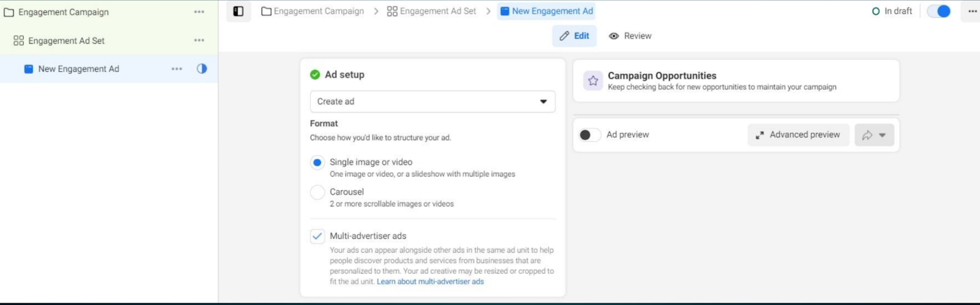Enable the Ad preview toggle
The width and height of the screenshot is (980, 305).
pyautogui.click(x=589, y=135)
